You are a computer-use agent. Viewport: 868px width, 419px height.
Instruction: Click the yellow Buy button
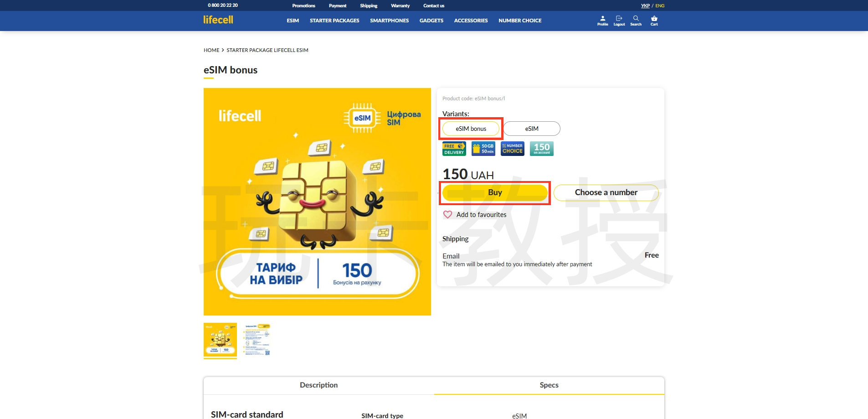495,192
